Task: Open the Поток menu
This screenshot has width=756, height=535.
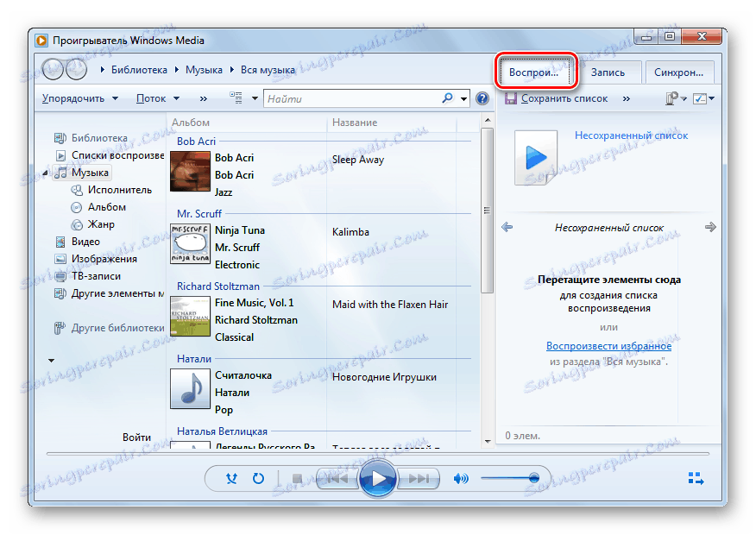Action: tap(158, 98)
